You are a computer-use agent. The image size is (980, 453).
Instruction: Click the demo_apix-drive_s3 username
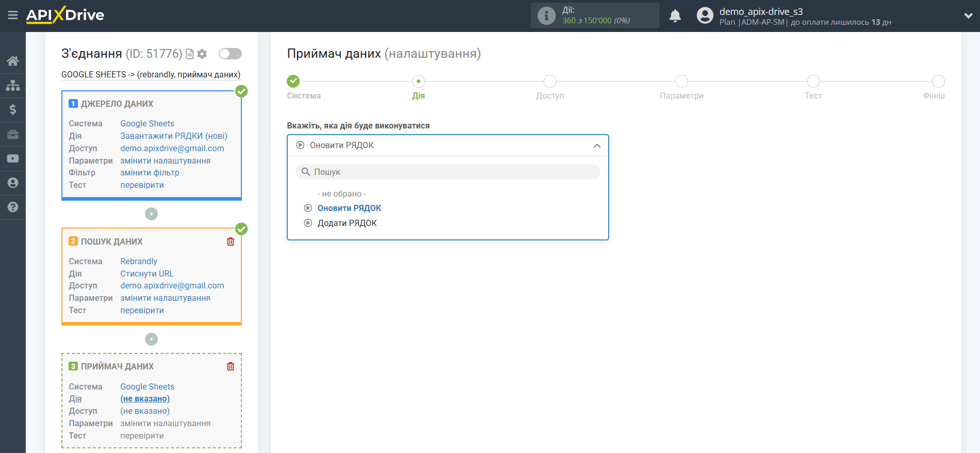click(x=761, y=11)
